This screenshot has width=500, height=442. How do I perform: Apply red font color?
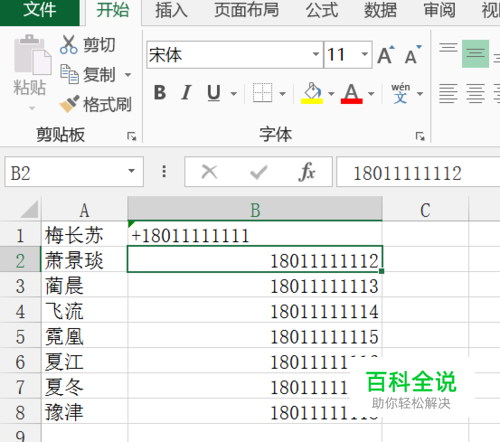(352, 93)
